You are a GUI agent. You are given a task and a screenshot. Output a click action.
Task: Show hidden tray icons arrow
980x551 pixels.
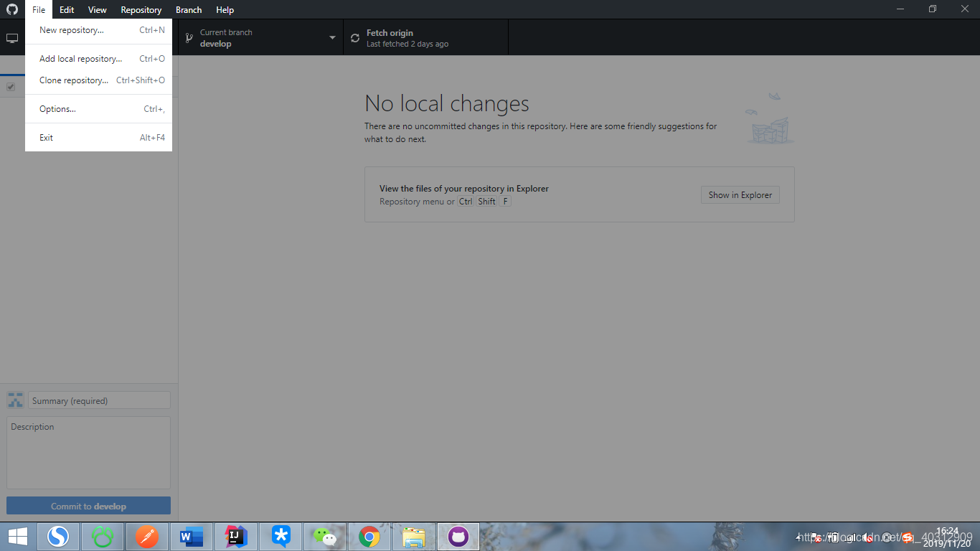tap(798, 537)
